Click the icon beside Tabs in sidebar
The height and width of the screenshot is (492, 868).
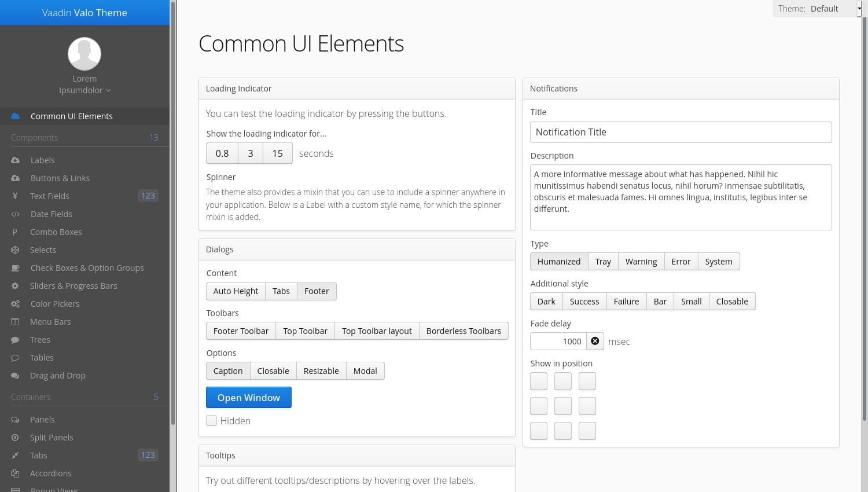tap(15, 456)
